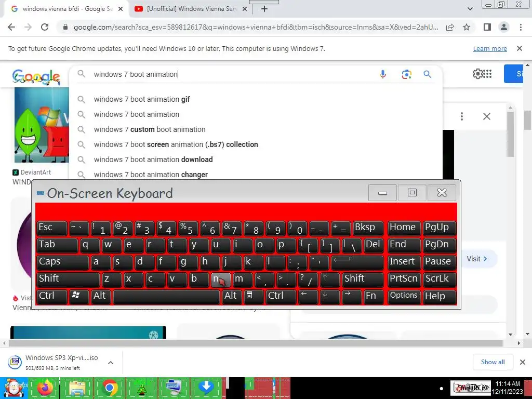The height and width of the screenshot is (399, 532).
Task: Click the image panel vertical scrollbar thumb
Action: tap(510, 134)
